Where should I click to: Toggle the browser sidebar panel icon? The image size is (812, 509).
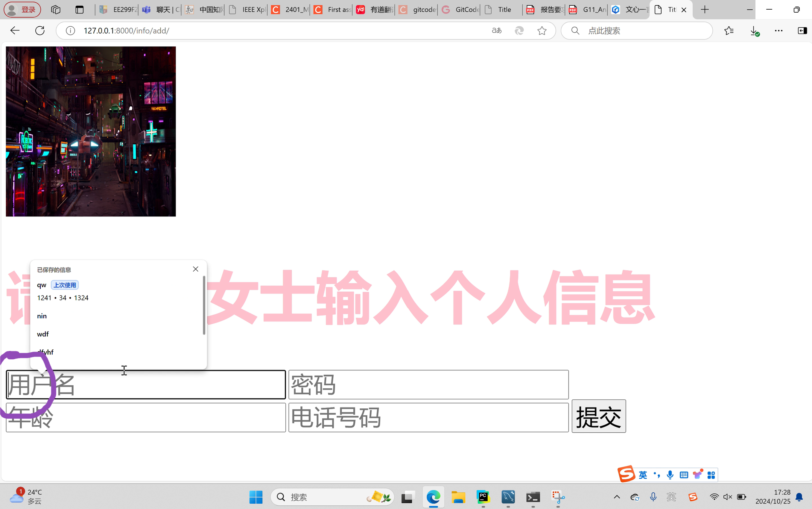802,31
